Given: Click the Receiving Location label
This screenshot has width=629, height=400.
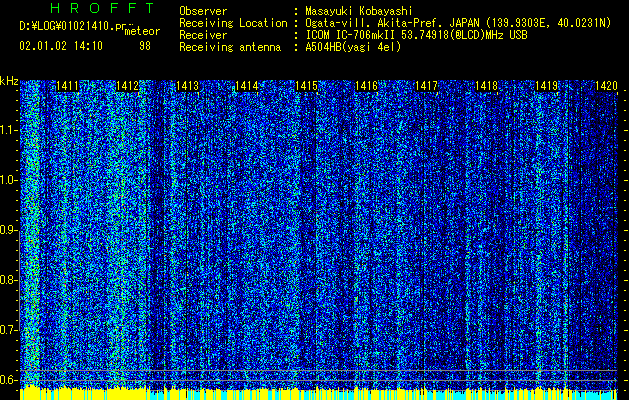Looking at the screenshot, I should 233,23.
